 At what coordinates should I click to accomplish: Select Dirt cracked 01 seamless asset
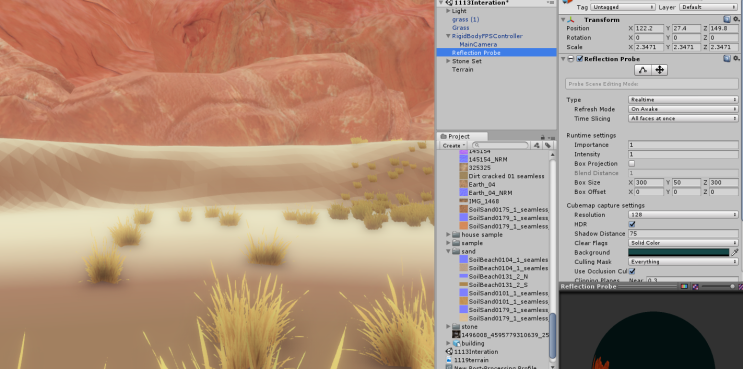coord(507,176)
